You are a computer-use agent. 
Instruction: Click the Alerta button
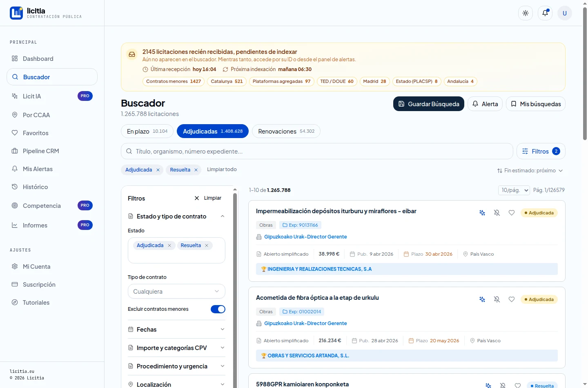pos(485,104)
